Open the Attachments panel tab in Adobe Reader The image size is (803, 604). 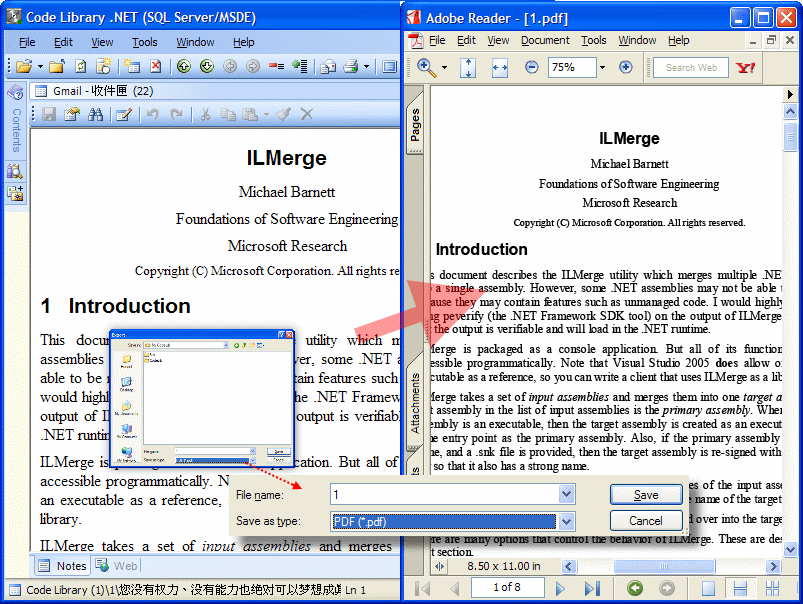pos(415,404)
